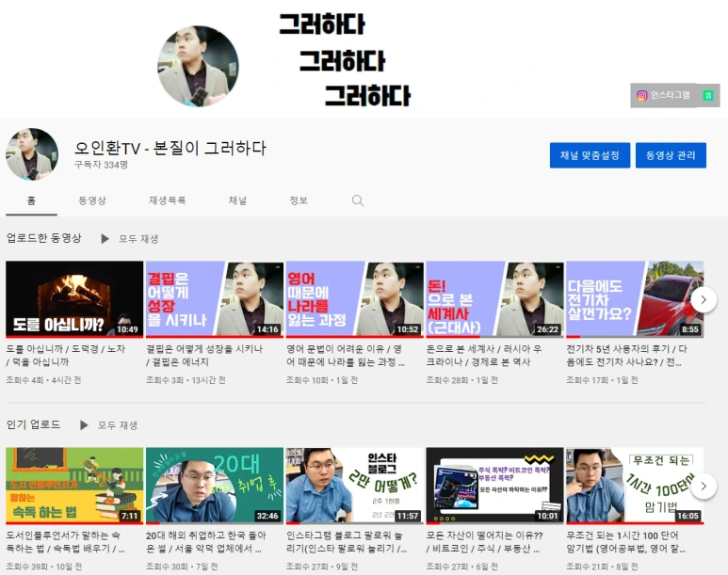Click title 결핍은 어떻게 성장을 시키나
This screenshot has height=575, width=728.
pos(204,355)
